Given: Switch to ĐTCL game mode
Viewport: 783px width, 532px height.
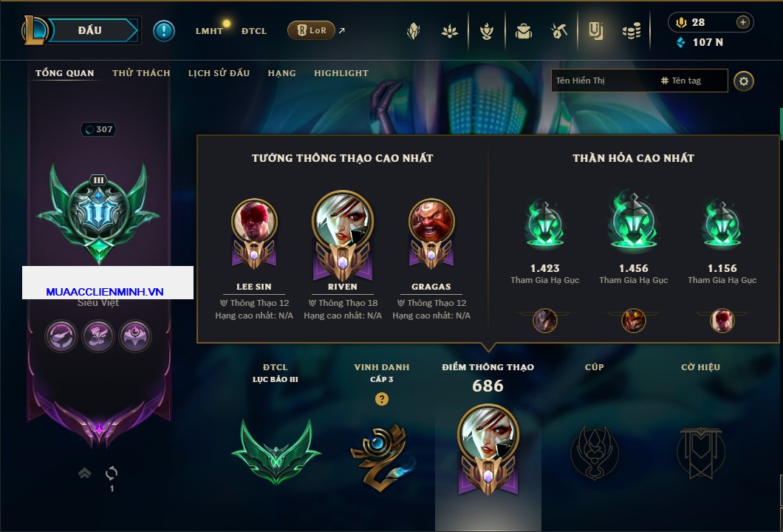Looking at the screenshot, I should click(x=253, y=31).
